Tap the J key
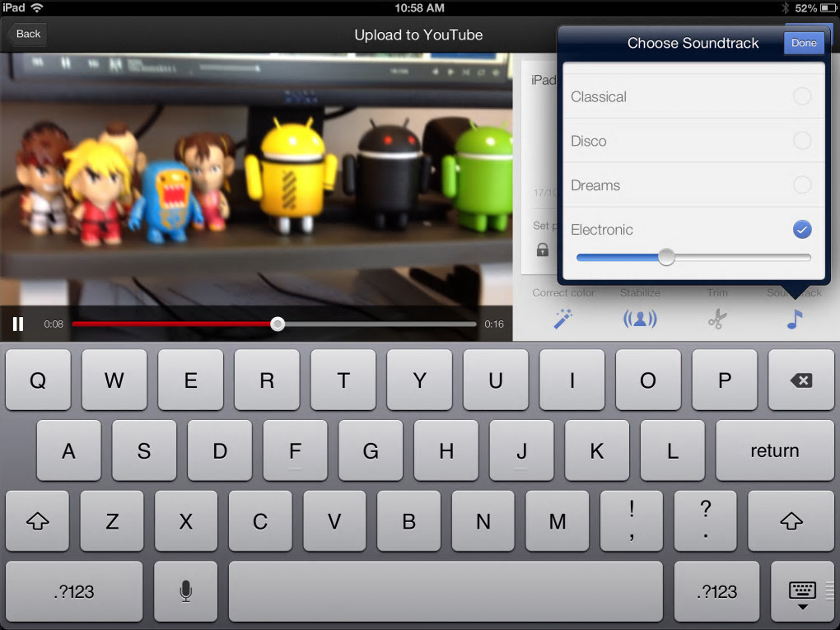 (x=522, y=450)
